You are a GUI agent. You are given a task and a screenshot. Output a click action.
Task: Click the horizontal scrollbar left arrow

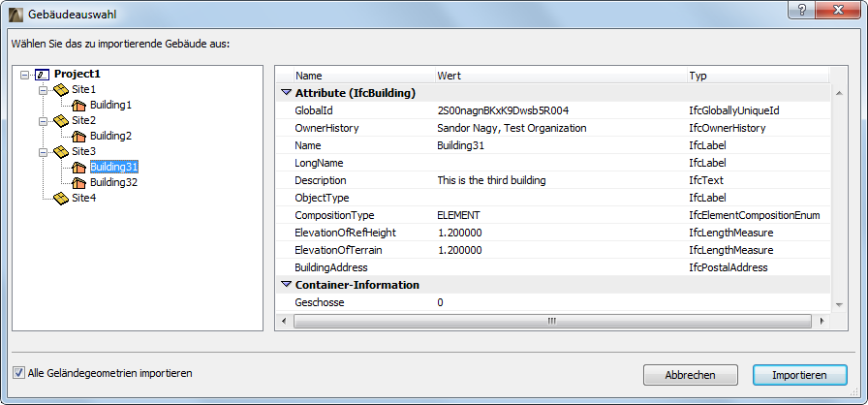(x=284, y=321)
